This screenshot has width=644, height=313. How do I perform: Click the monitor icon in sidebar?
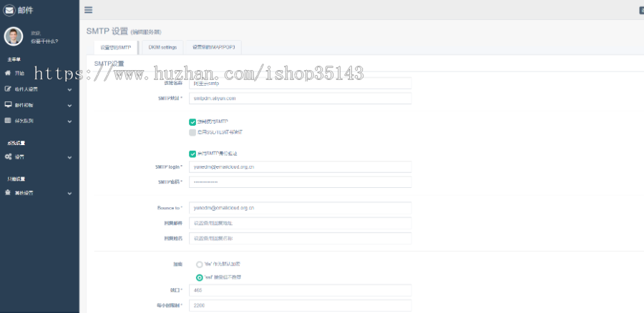(8, 105)
